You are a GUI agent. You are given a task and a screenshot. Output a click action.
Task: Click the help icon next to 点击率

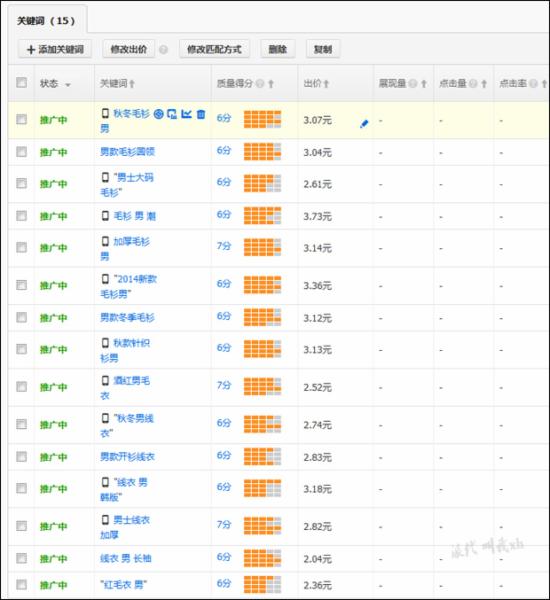pos(534,83)
